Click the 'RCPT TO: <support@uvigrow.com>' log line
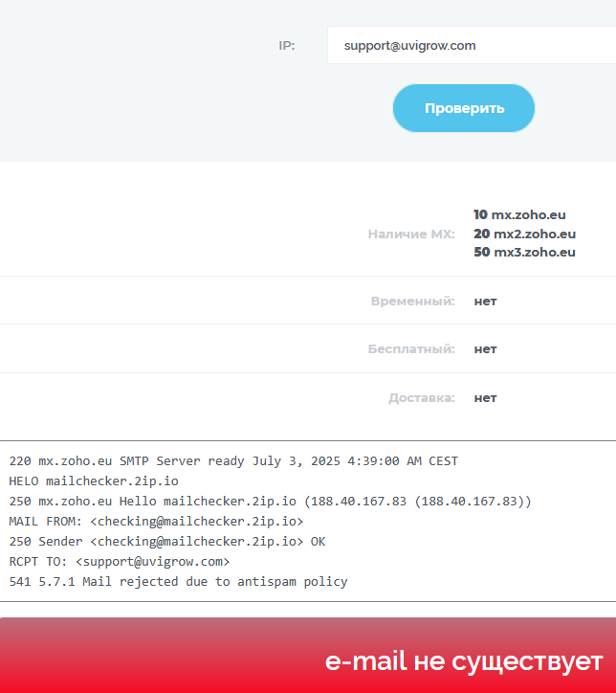 (x=120, y=561)
